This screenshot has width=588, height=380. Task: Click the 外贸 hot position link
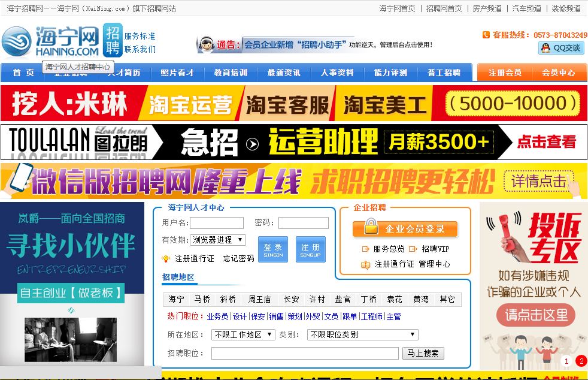(x=313, y=316)
